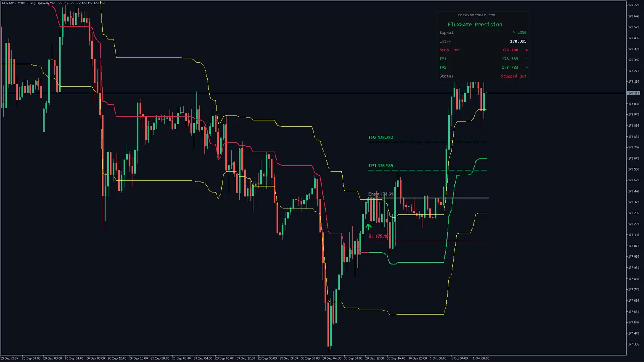
Task: Click the TP1 value 178.589 in the panel
Action: click(x=510, y=59)
